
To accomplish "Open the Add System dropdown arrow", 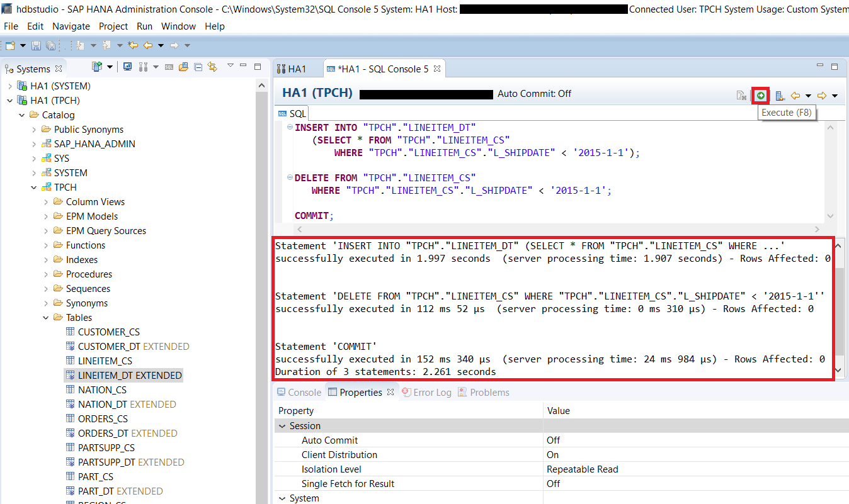I will coord(110,67).
